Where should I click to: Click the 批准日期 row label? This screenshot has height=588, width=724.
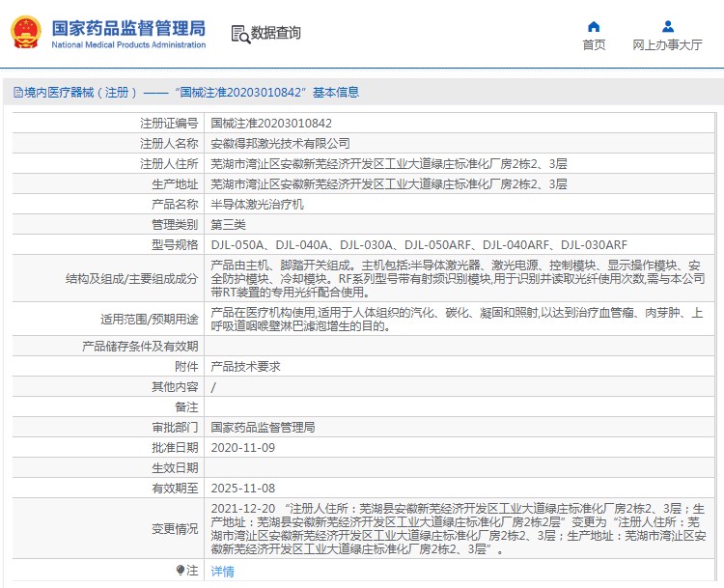(175, 448)
